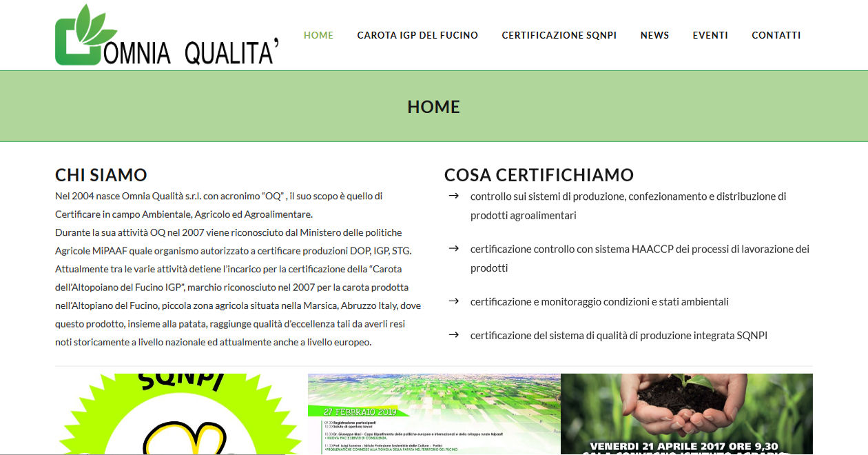Viewport: 868px width, 455px height.
Task: Go to Certificazione SQNPI page
Action: pyautogui.click(x=559, y=35)
